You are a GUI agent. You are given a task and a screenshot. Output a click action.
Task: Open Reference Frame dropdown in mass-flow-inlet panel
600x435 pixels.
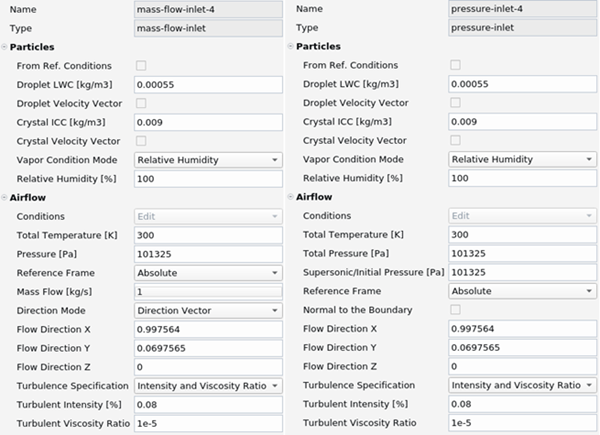[x=208, y=273]
